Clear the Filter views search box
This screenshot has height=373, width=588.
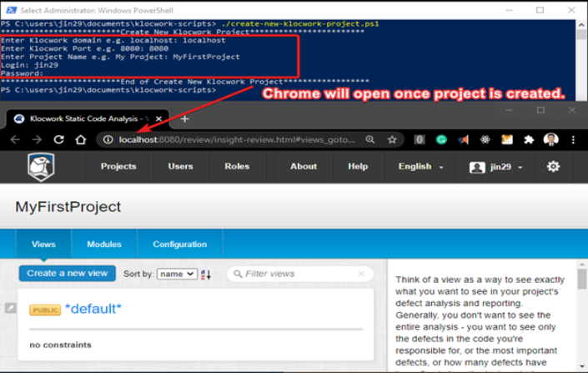click(x=361, y=274)
